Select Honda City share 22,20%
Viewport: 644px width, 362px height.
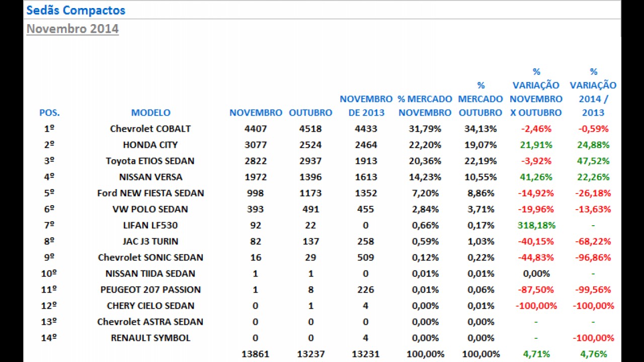pyautogui.click(x=425, y=145)
